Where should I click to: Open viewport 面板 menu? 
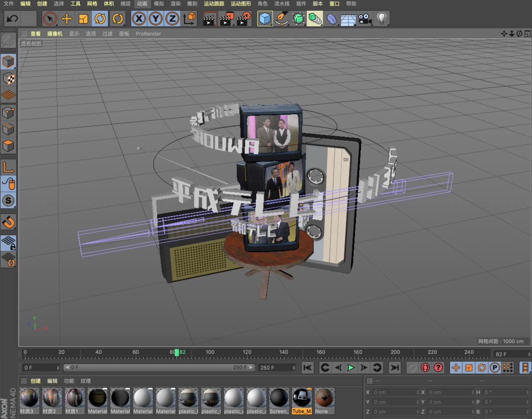[x=124, y=34]
